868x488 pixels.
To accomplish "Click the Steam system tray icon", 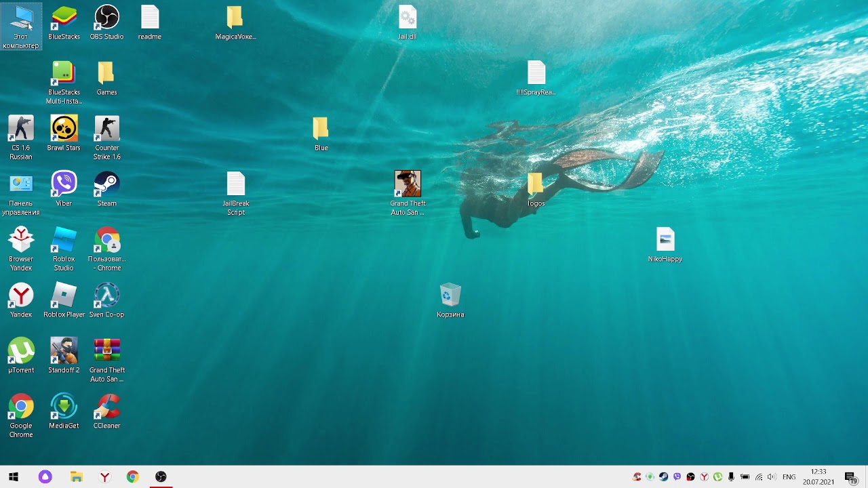I will (664, 477).
